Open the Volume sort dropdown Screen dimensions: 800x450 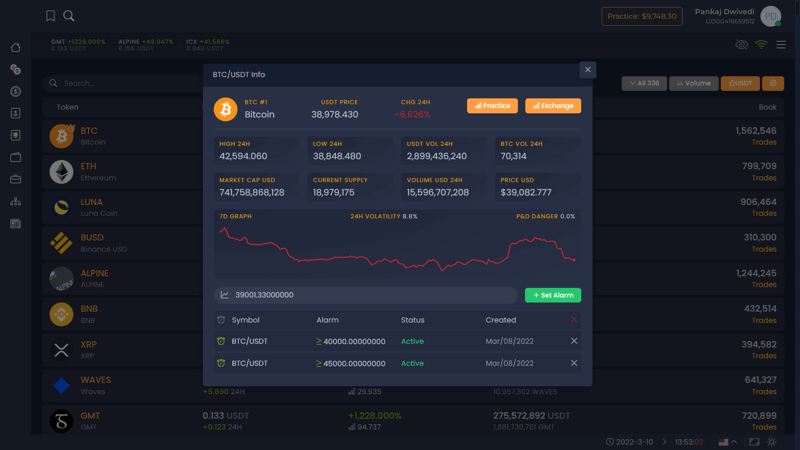[x=694, y=83]
